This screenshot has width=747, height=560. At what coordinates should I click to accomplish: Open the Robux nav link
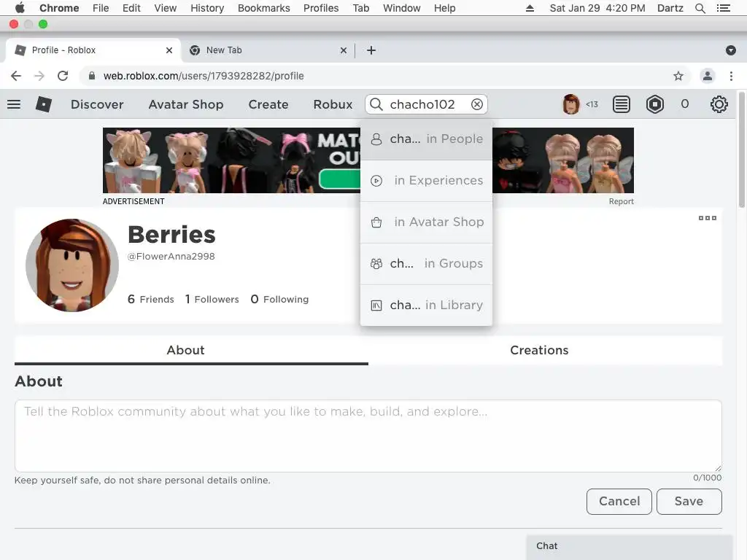333,104
